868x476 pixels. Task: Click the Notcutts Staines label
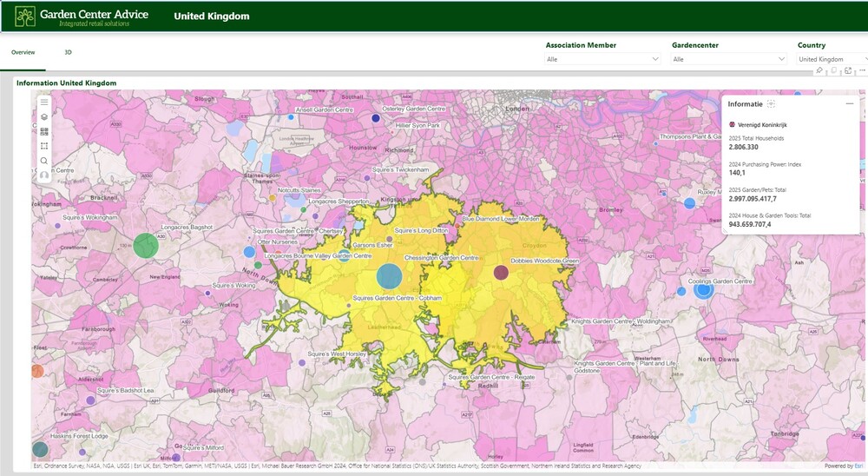299,190
